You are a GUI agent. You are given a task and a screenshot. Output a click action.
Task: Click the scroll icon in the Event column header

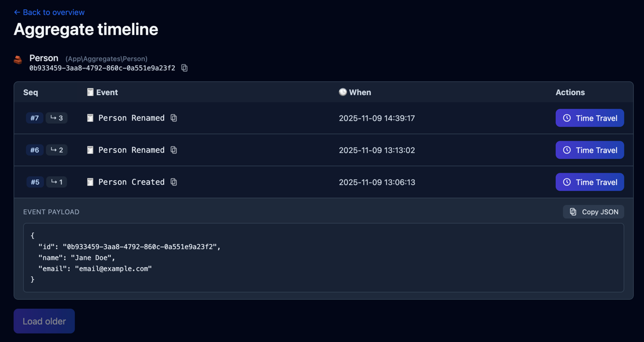pyautogui.click(x=89, y=92)
